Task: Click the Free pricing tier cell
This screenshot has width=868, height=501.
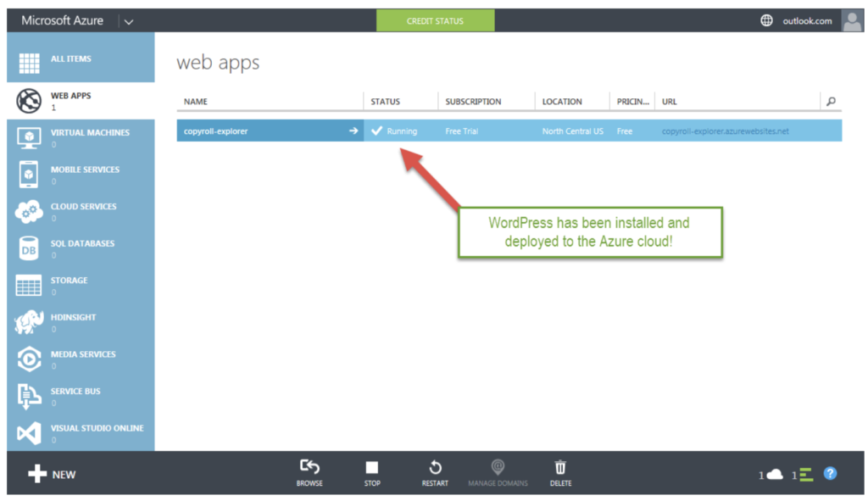Action: [x=625, y=131]
